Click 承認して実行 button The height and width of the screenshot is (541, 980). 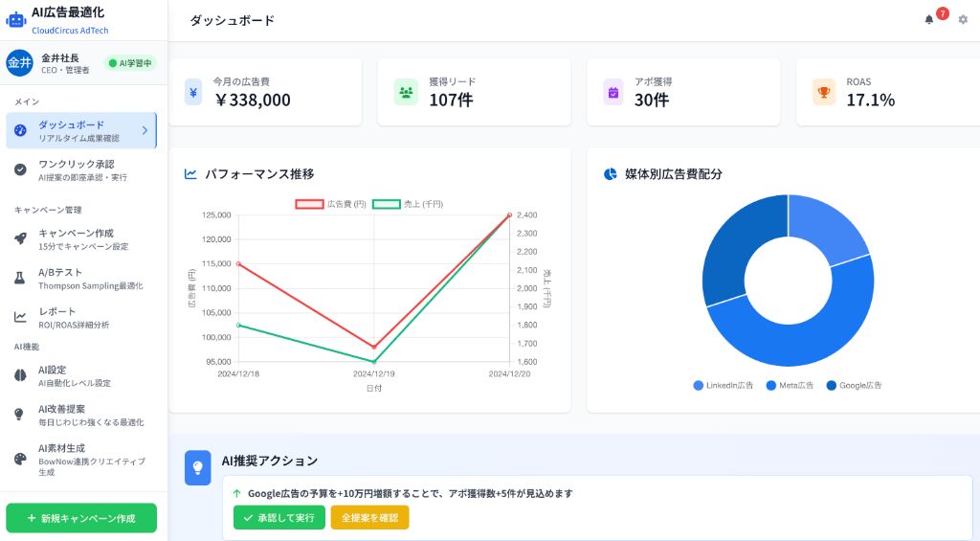tap(279, 517)
